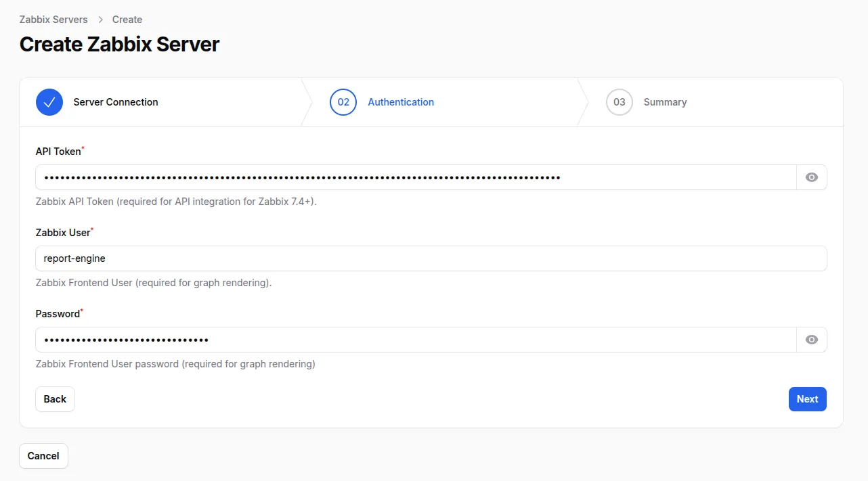Go back with the Back button
The image size is (868, 481).
[x=55, y=399]
